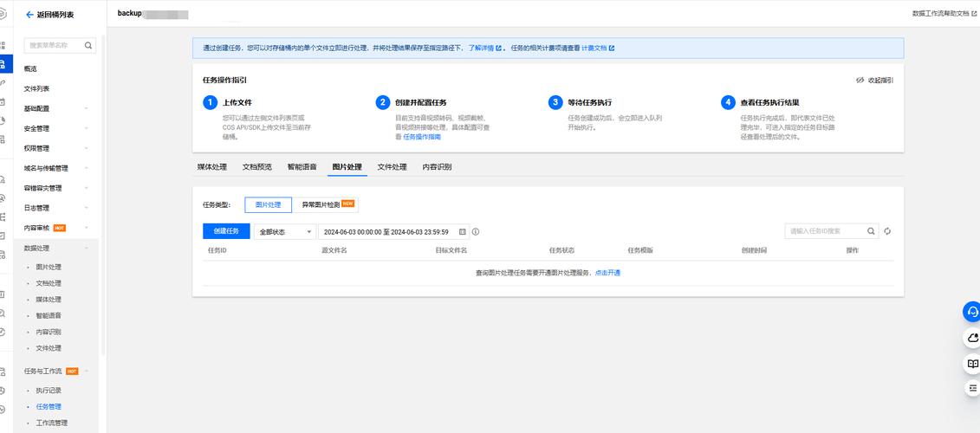Screen dimensions: 980x433
Task: Open 文档处理 in the sidebar
Action: pos(49,283)
